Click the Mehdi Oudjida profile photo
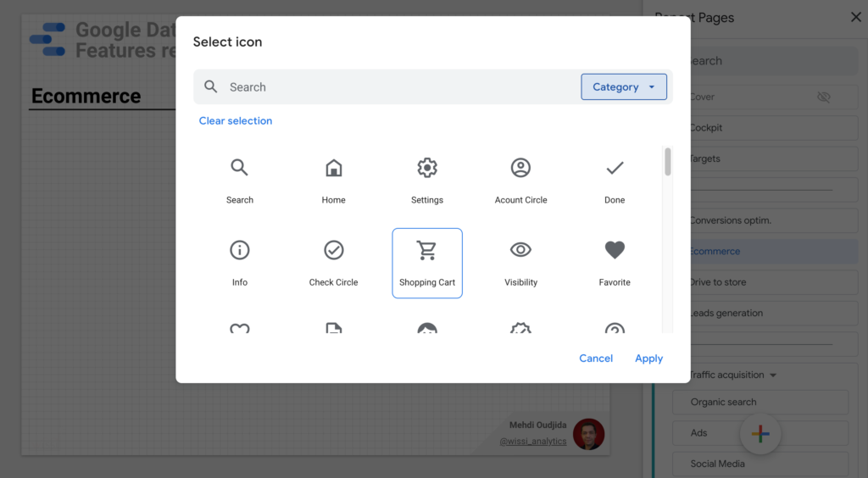 point(588,434)
